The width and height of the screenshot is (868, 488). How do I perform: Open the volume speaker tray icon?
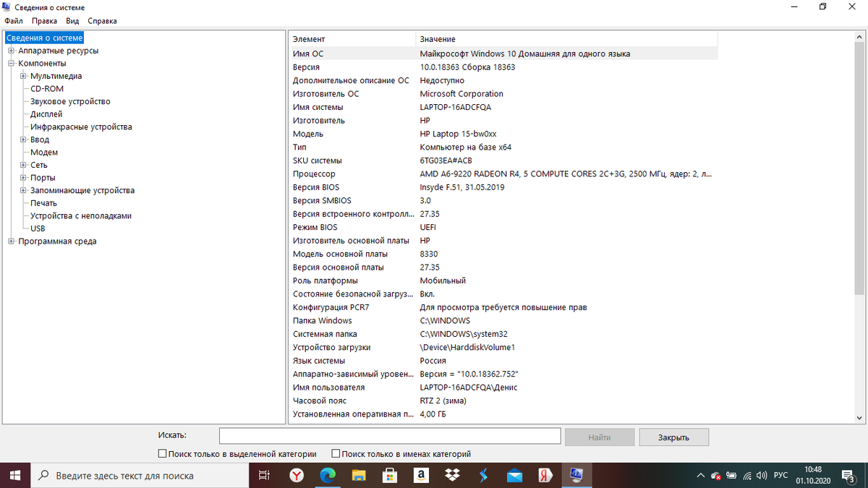coord(761,476)
